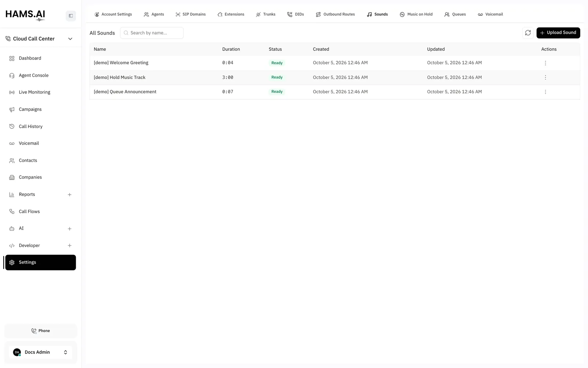Open Call History page
The width and height of the screenshot is (588, 368).
point(40,127)
